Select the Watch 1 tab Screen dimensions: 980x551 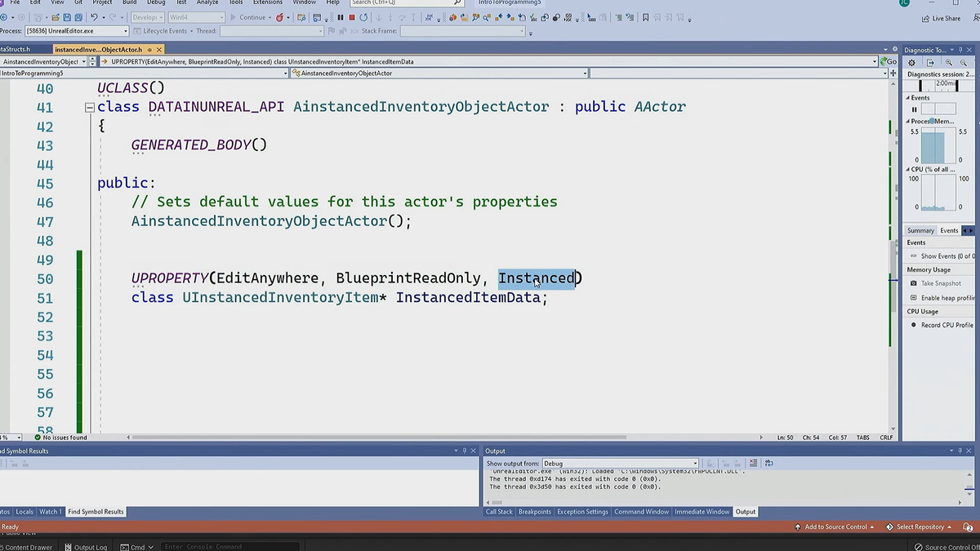51,512
